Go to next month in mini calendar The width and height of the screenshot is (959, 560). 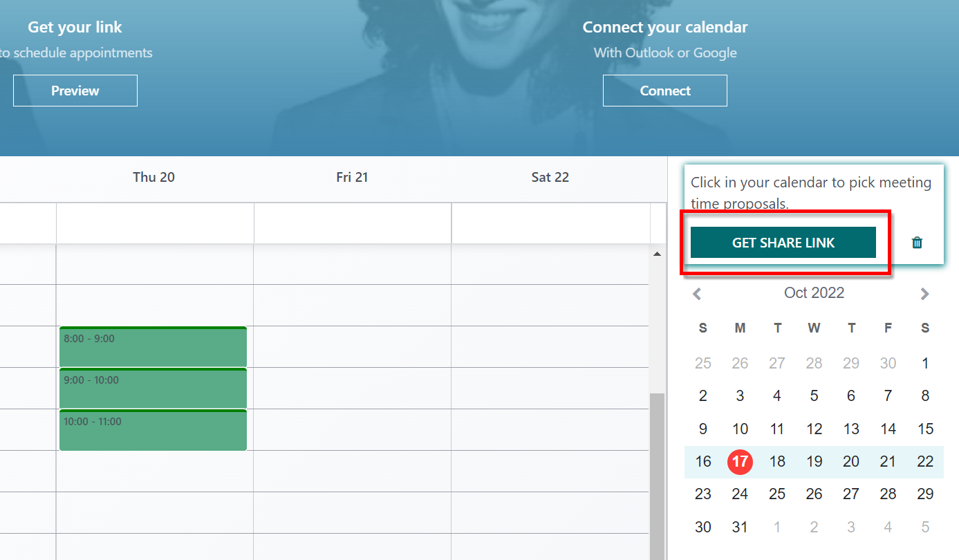pos(924,294)
